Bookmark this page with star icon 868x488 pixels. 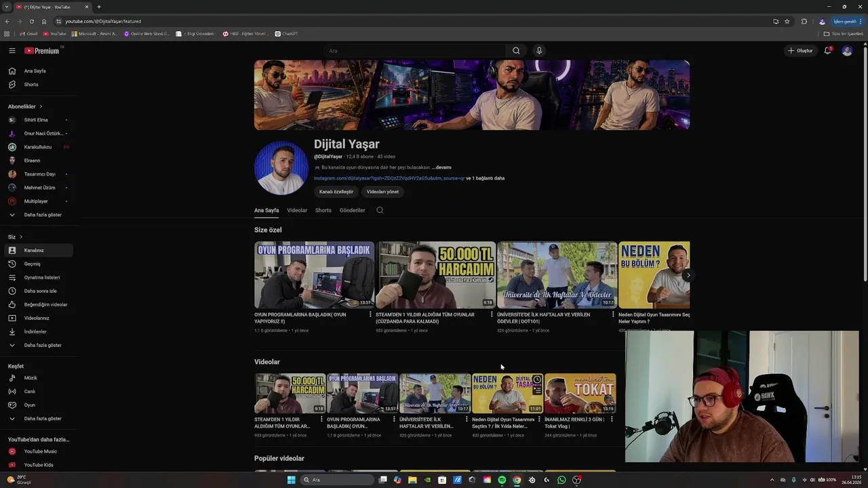tap(787, 21)
